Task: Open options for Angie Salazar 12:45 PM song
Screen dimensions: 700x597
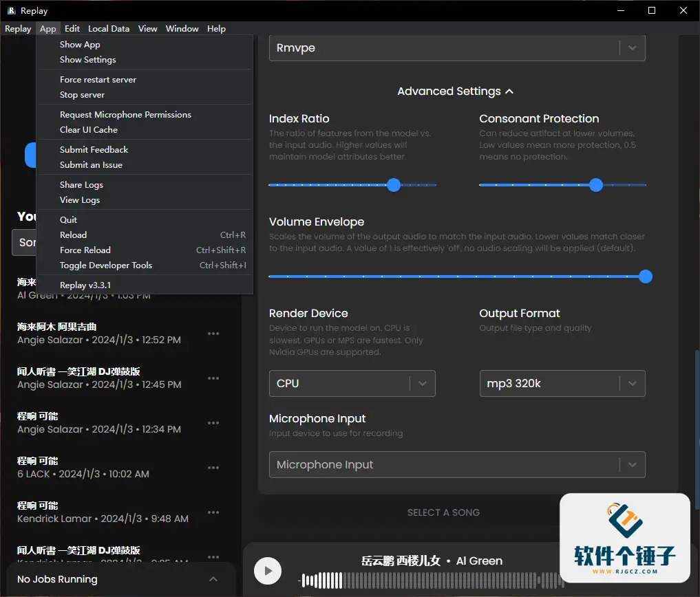Action: [213, 378]
